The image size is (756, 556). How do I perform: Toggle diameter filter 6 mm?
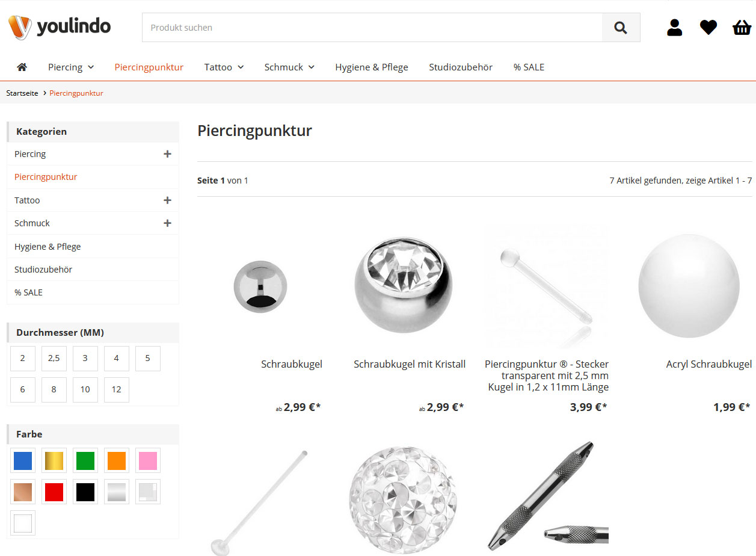23,389
